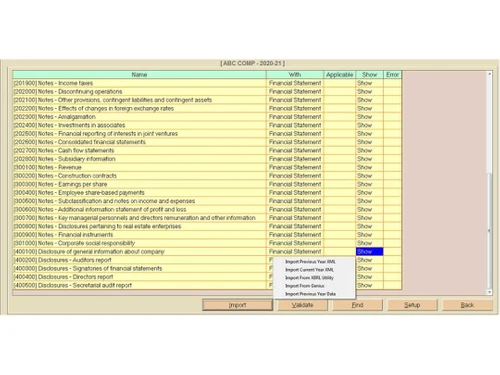Screen dimensions: 500x375
Task: Click Financial Statement cell in Subsidiary information row
Action: click(x=295, y=159)
